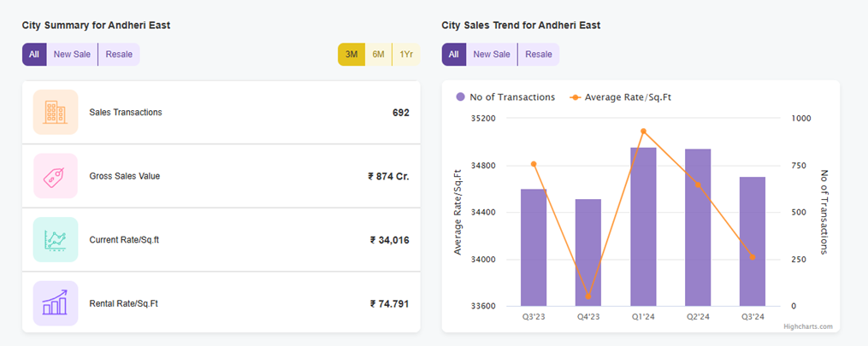868x346 pixels.
Task: Click the Q4'23 average rate data point
Action: pos(588,296)
